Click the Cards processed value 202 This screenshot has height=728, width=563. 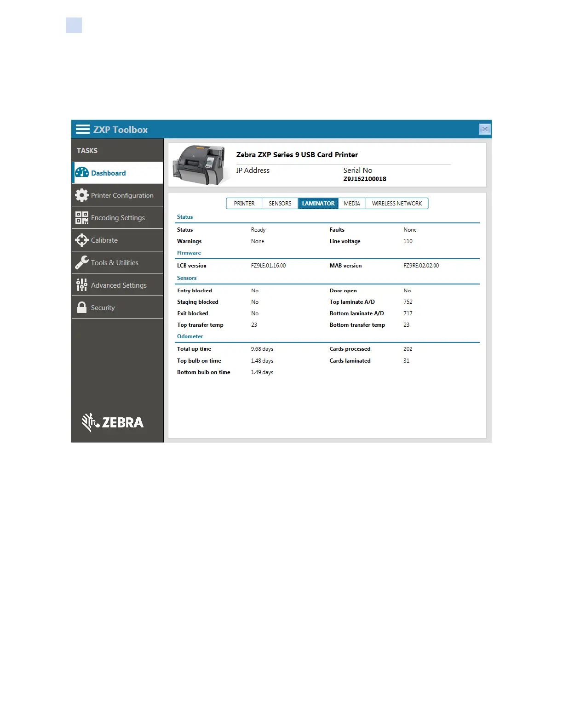coord(408,349)
